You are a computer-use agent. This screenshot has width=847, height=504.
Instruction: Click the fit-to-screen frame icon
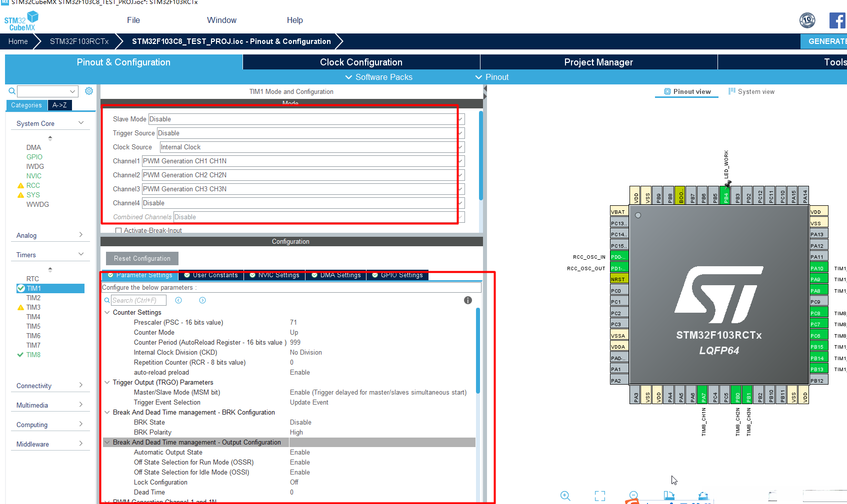(599, 496)
